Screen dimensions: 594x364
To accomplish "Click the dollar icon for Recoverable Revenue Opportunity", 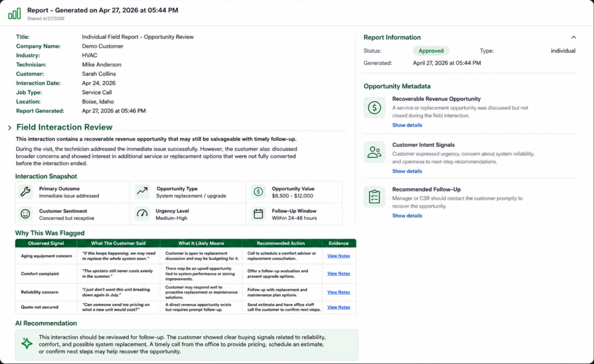I will [374, 107].
